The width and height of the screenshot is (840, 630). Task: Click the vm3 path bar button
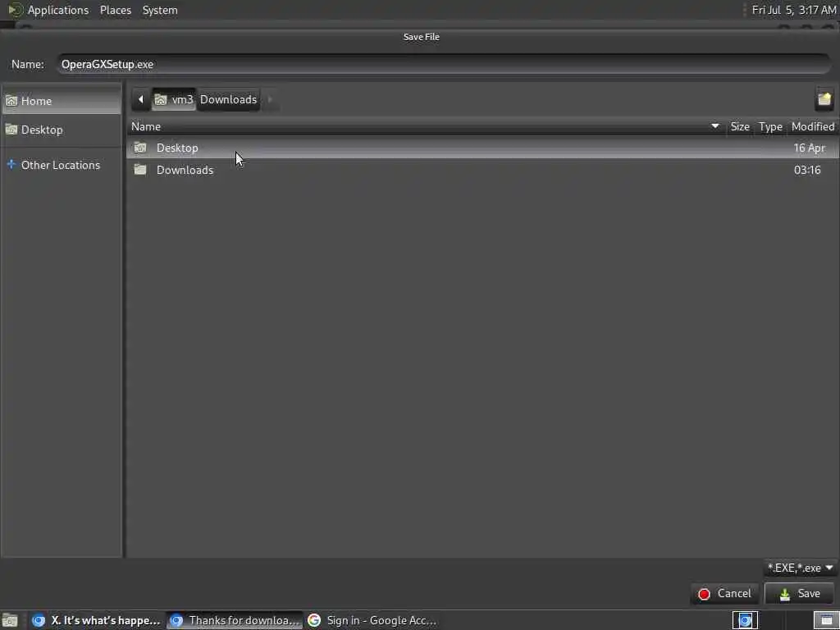coord(174,99)
